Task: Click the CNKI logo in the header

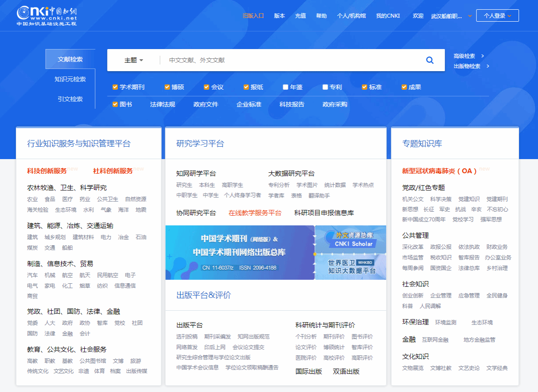Action: tap(47, 15)
